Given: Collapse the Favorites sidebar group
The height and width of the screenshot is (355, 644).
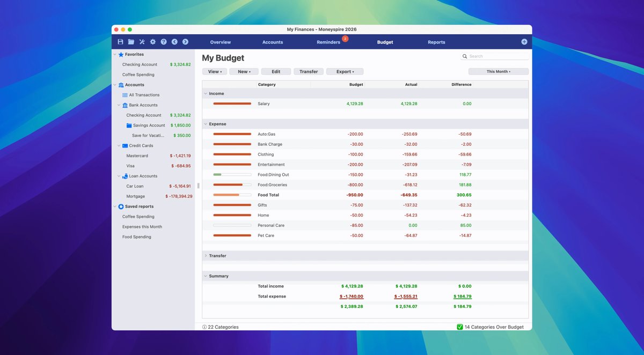Looking at the screenshot, I should [x=114, y=54].
